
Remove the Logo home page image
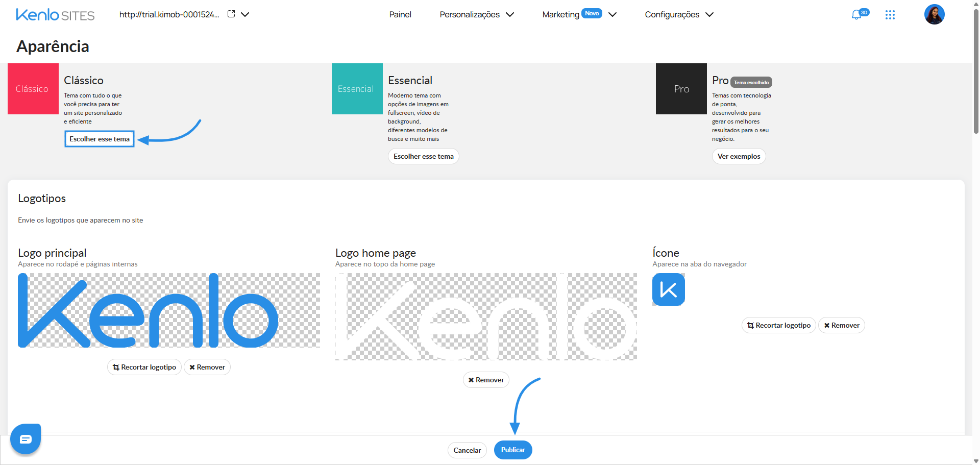coord(486,380)
